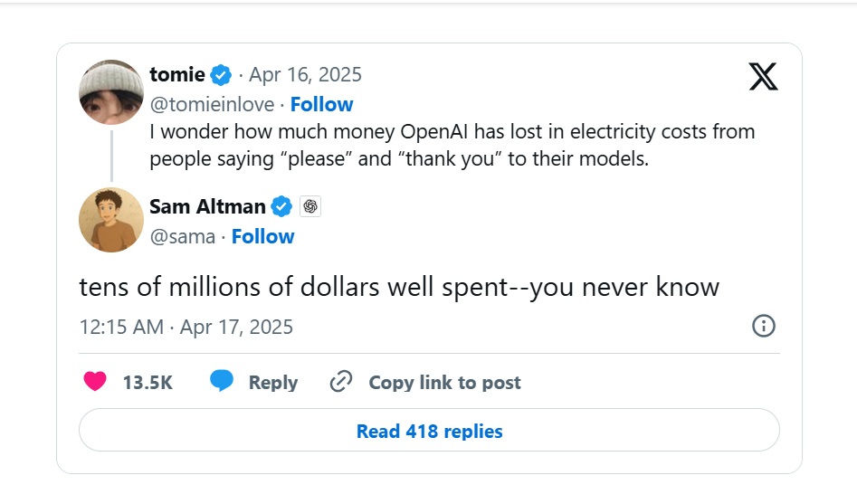Open tomie's profile picture
Viewport: 857px width, 504px height.
pos(112,92)
